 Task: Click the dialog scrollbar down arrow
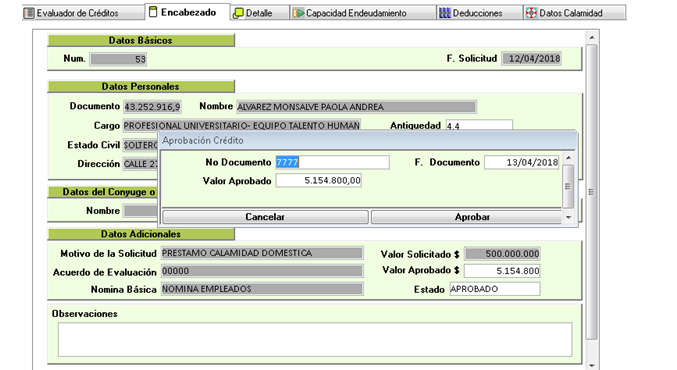point(568,217)
